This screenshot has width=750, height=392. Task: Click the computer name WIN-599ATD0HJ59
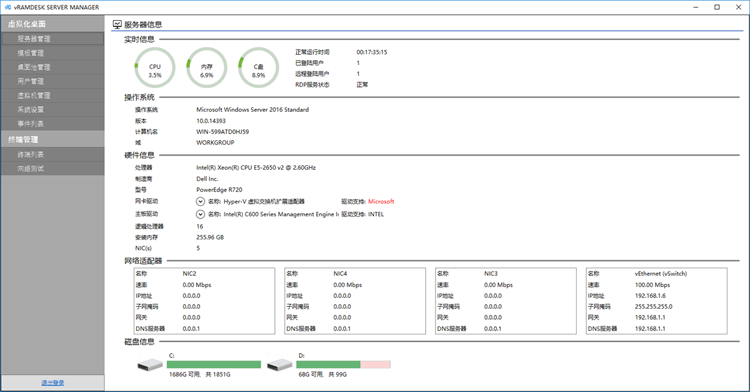222,131
